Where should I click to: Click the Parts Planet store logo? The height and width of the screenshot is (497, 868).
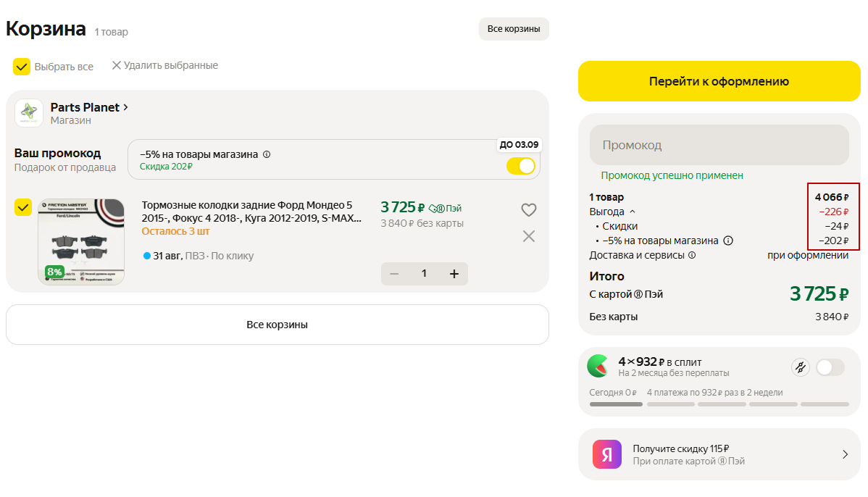click(x=29, y=113)
